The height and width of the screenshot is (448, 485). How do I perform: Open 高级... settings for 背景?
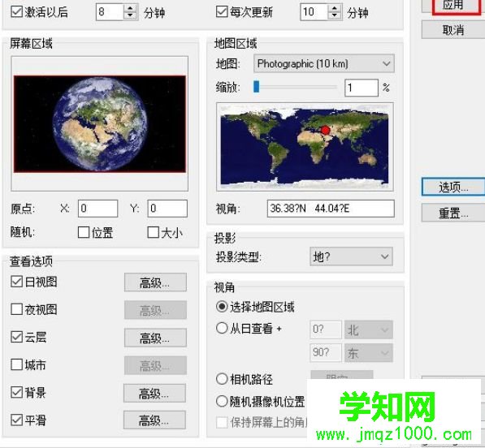(x=154, y=393)
